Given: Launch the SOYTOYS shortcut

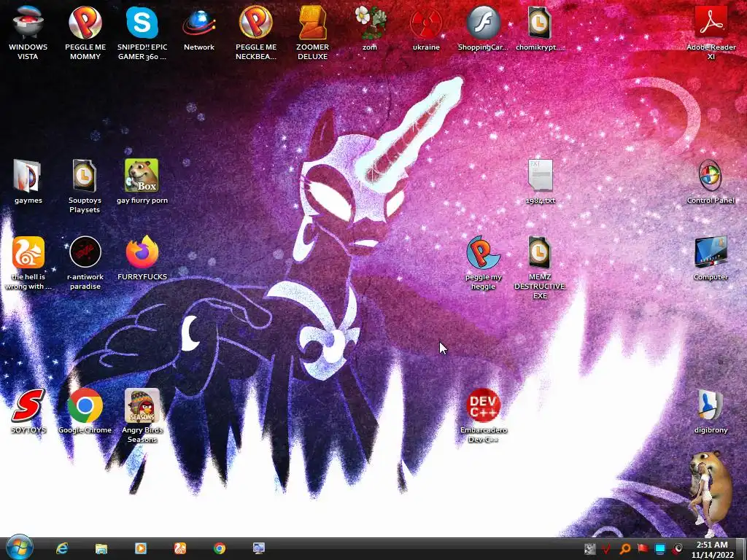Looking at the screenshot, I should tap(28, 405).
